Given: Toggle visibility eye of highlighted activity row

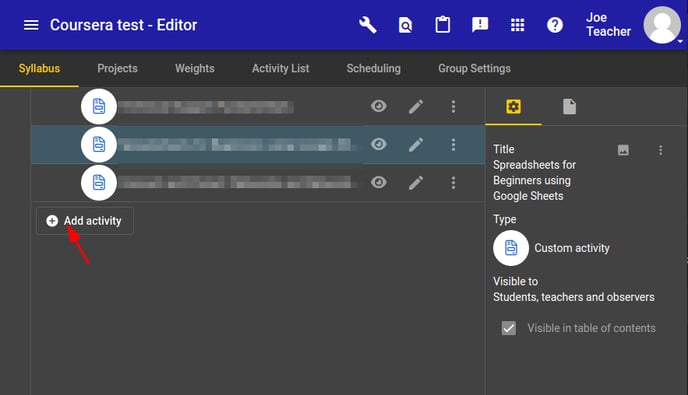Looking at the screenshot, I should tap(379, 144).
